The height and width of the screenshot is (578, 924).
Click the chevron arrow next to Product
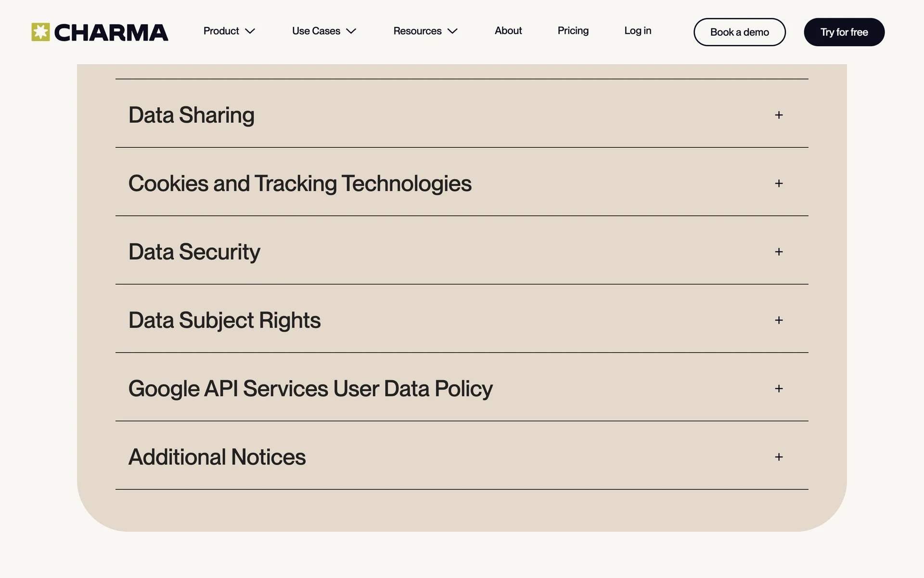250,31
